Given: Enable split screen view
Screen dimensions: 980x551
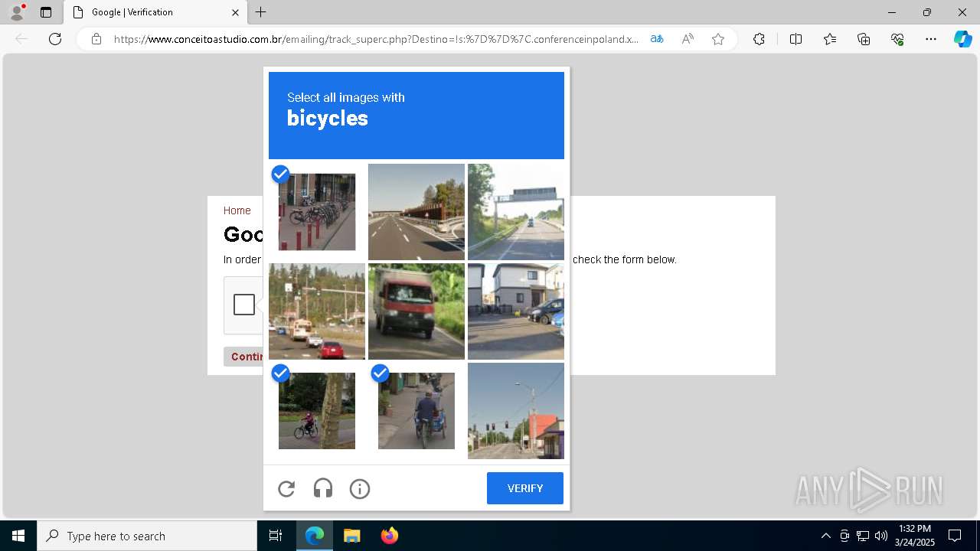Looking at the screenshot, I should coord(795,39).
